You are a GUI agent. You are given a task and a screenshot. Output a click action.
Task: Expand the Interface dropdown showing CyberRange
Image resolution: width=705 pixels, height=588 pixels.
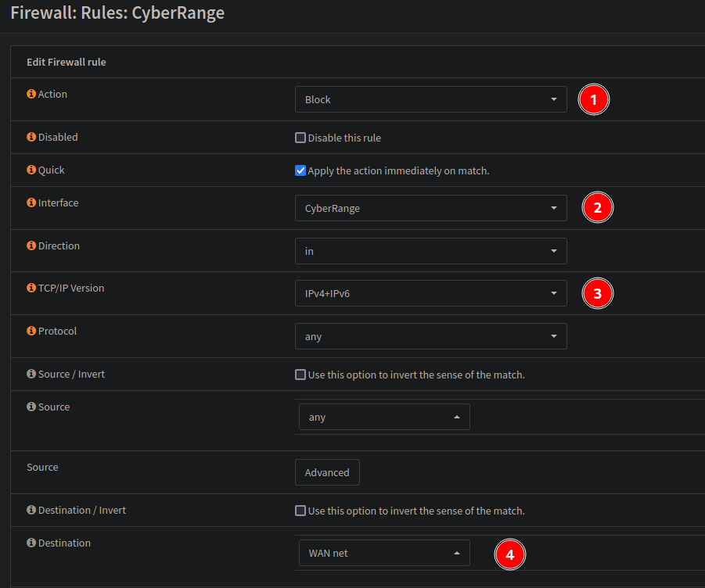pyautogui.click(x=430, y=208)
